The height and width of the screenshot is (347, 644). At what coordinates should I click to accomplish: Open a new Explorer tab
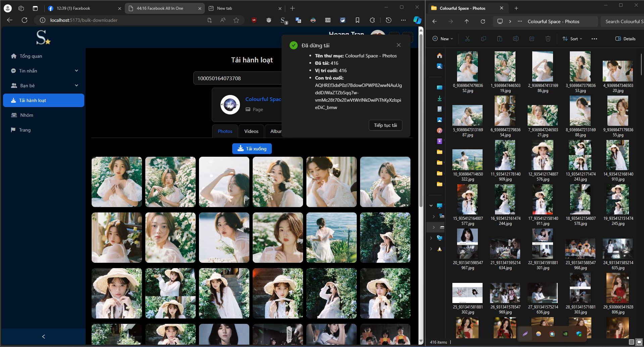pyautogui.click(x=516, y=8)
